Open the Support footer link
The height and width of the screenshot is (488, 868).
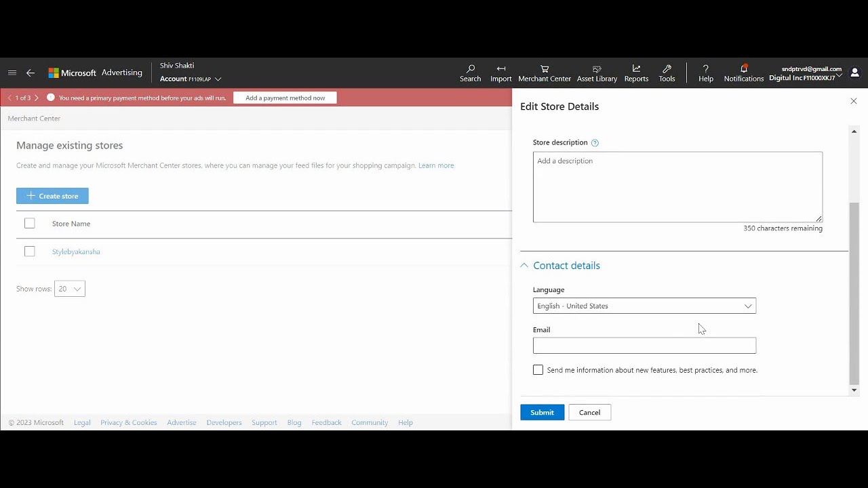[x=264, y=422]
